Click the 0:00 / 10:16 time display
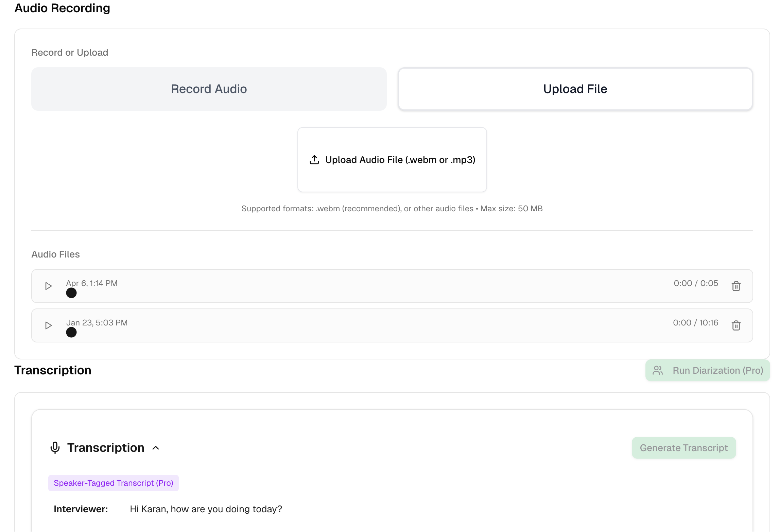This screenshot has width=779, height=532. [x=695, y=323]
